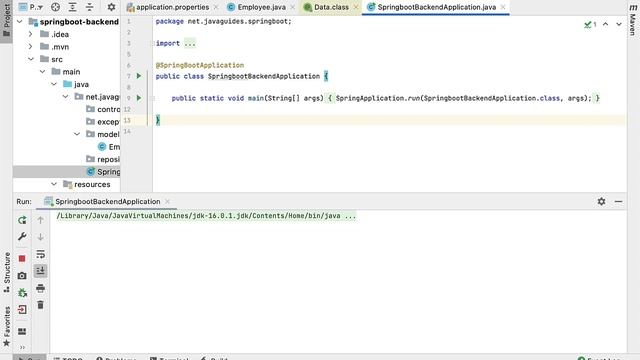
Task: Toggle soft-wrap in console output
Action: (40, 254)
